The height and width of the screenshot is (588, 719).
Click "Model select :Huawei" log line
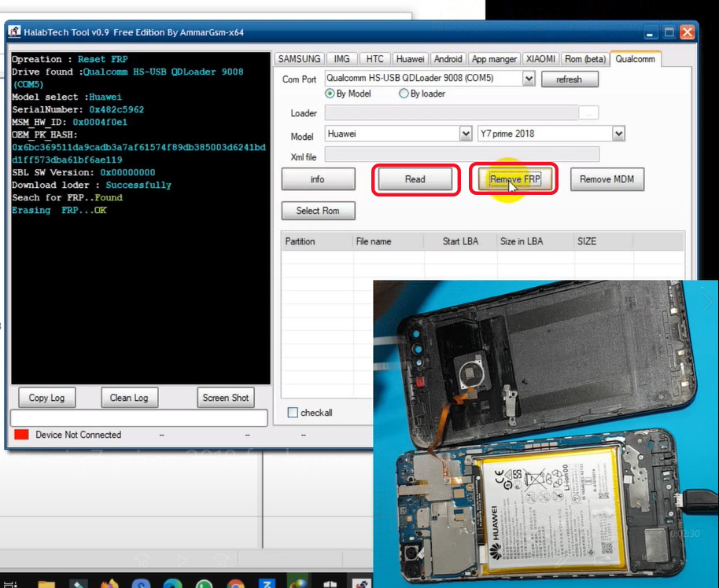pos(67,97)
